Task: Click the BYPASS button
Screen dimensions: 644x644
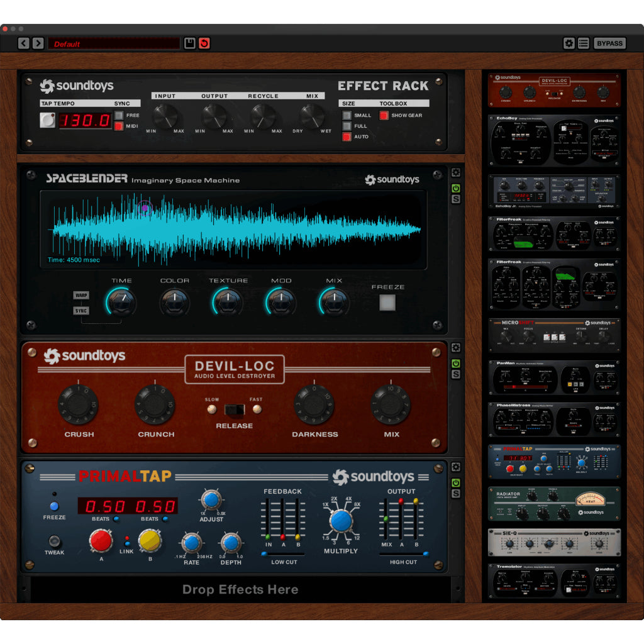Action: [x=609, y=43]
